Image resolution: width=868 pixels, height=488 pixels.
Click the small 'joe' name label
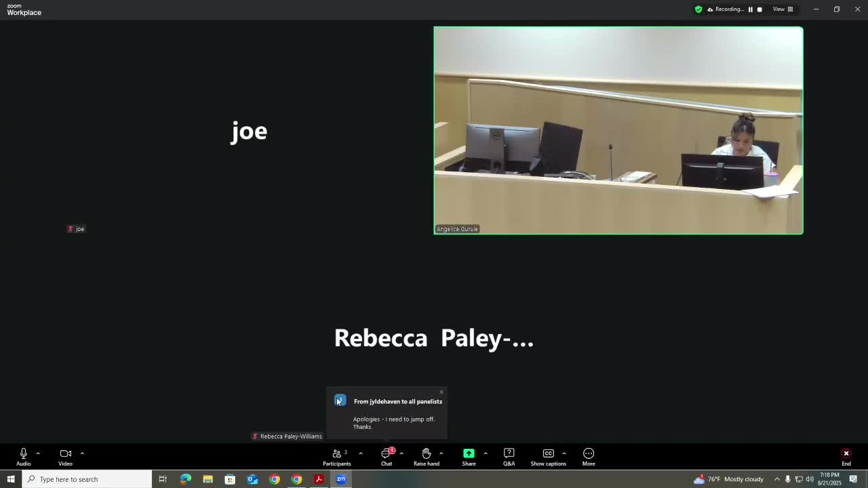tap(76, 229)
